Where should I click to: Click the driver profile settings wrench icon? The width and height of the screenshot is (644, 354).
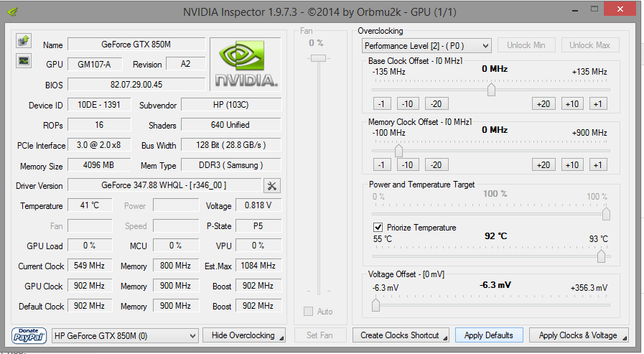click(x=272, y=186)
